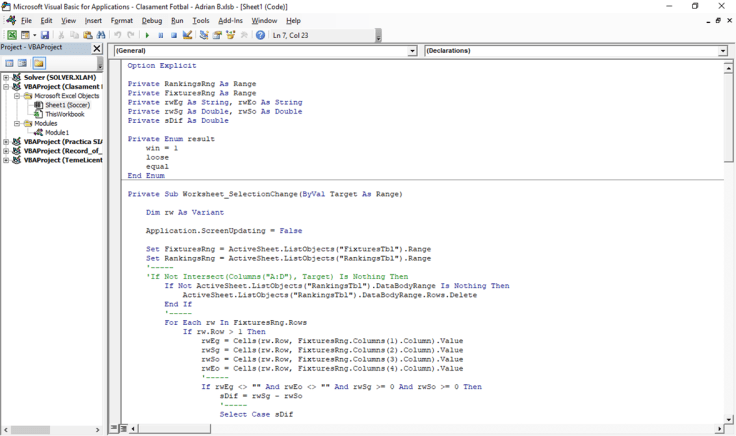Toggle Folders view in Project panel
The width and height of the screenshot is (736, 436).
point(39,63)
